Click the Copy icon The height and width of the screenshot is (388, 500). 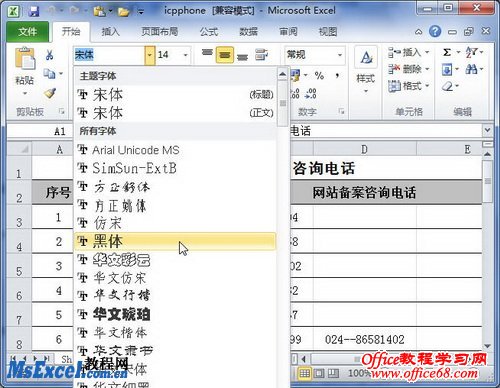pos(49,73)
